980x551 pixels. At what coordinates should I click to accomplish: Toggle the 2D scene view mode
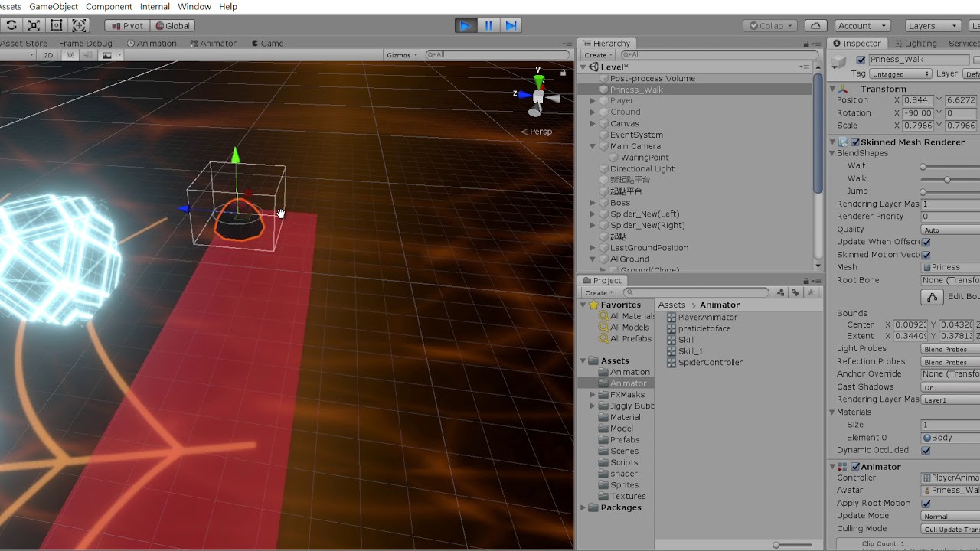click(48, 55)
